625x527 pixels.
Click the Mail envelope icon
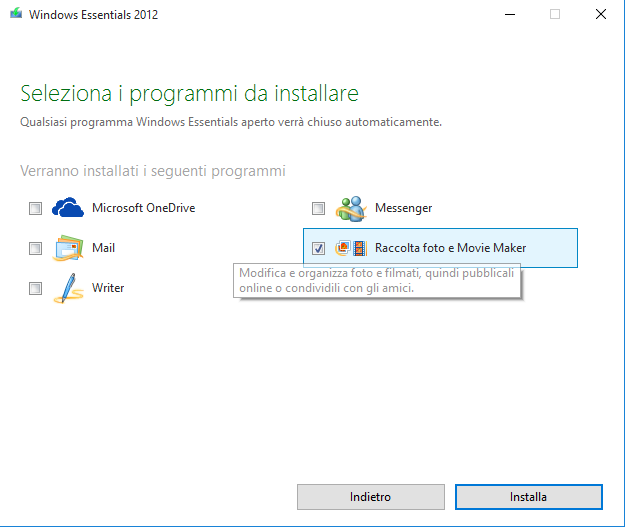click(68, 248)
